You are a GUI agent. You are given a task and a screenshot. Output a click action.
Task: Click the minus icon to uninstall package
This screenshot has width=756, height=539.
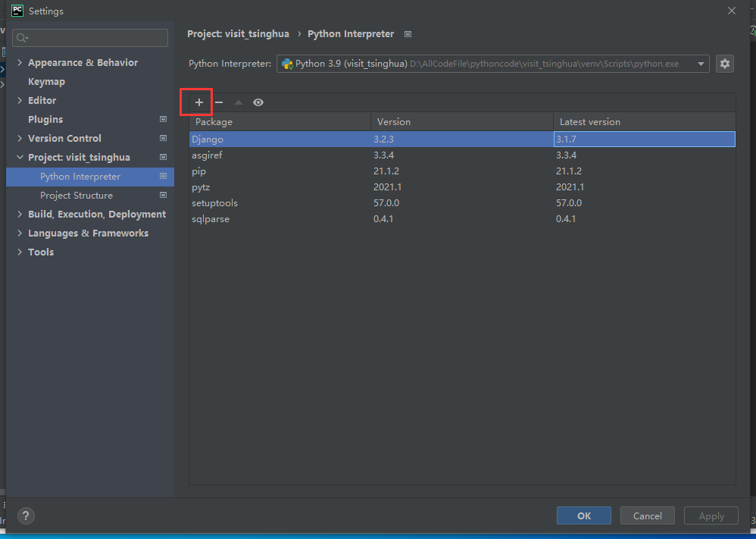point(219,102)
